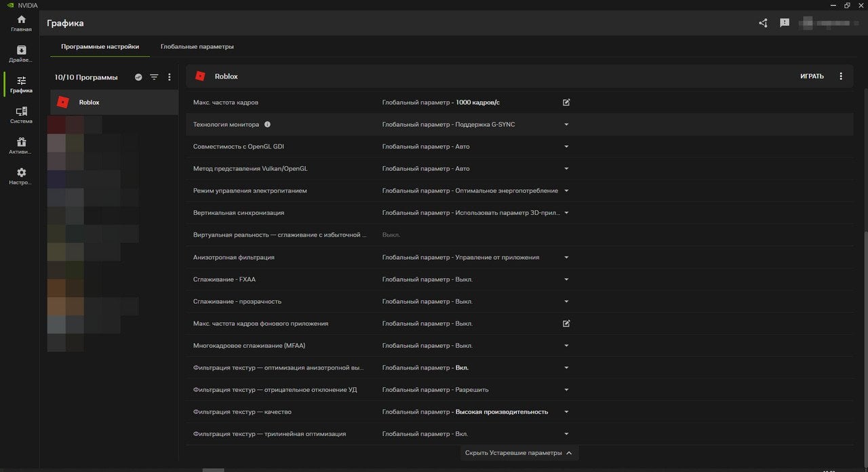
Task: Expand Анизотропная фильтрация dropdown
Action: click(x=566, y=258)
